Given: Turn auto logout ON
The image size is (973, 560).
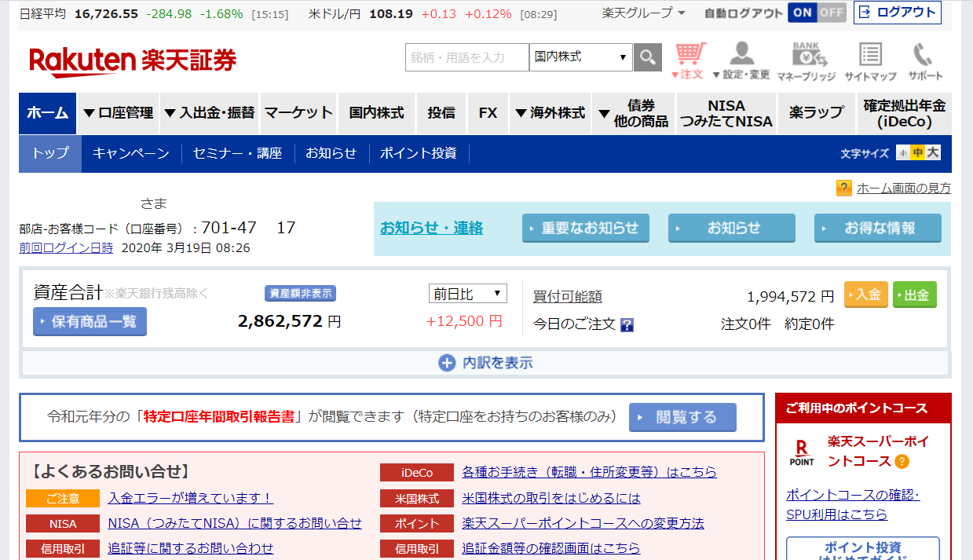Looking at the screenshot, I should (802, 13).
